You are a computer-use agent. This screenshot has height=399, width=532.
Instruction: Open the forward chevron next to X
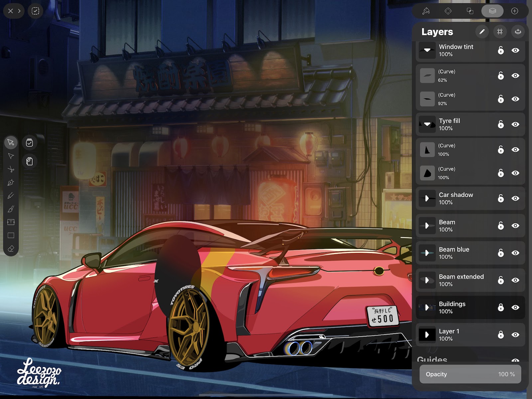click(19, 11)
